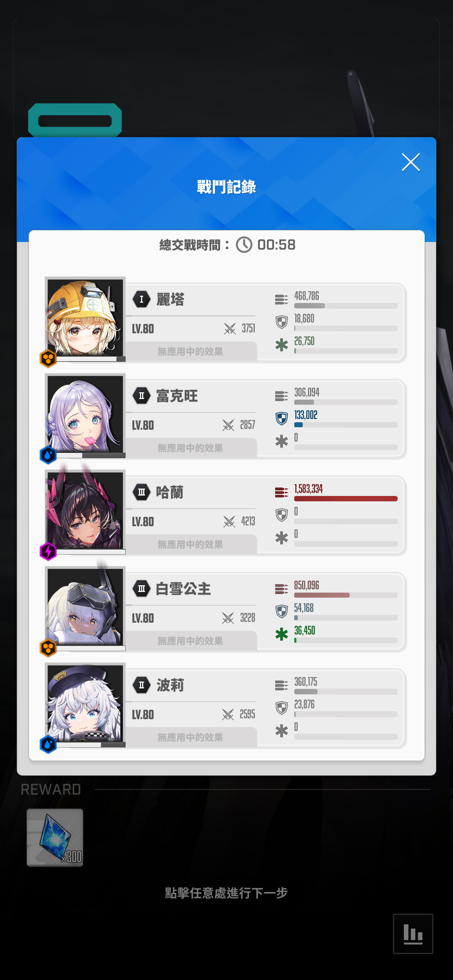
Task: Click 麗塔's iron element hexagon icon
Action: 48,358
